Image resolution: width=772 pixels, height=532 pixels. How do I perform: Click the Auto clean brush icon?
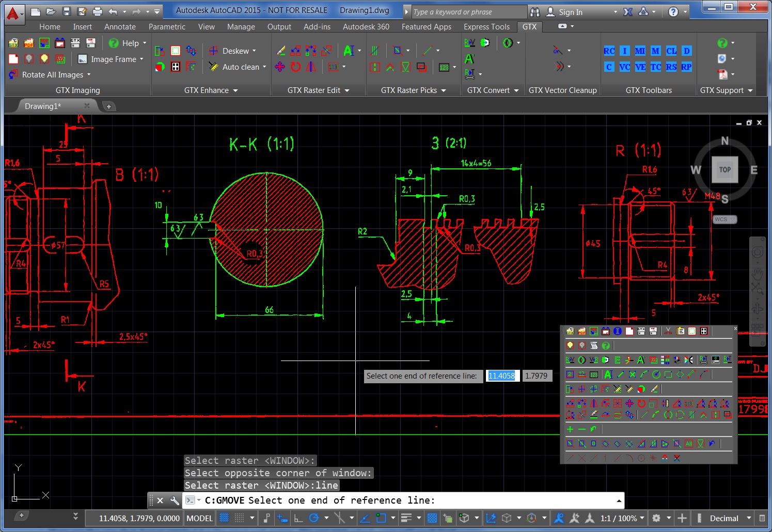[x=213, y=67]
